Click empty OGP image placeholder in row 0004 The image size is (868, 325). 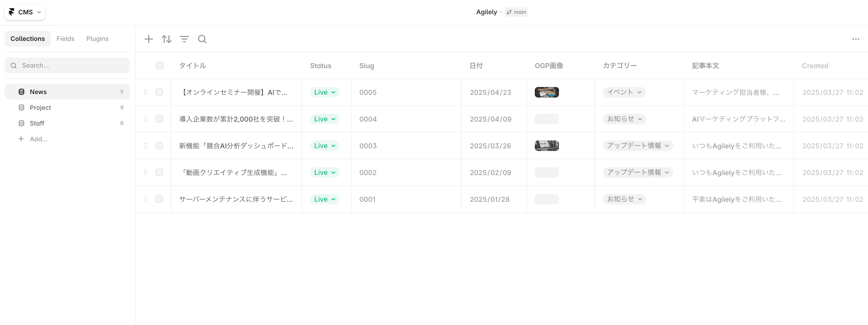pos(547,119)
